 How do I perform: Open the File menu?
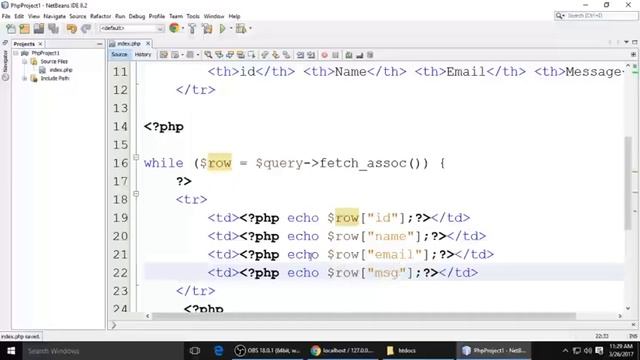(6, 16)
